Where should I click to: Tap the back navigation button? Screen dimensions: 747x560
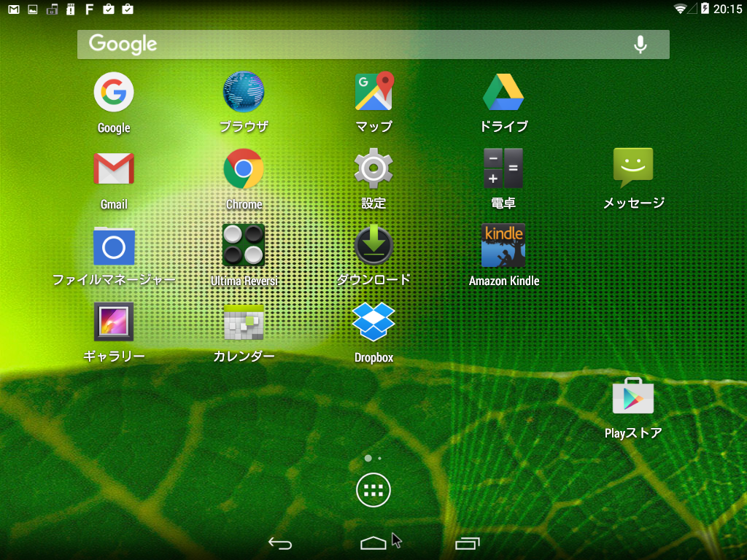coord(280,542)
